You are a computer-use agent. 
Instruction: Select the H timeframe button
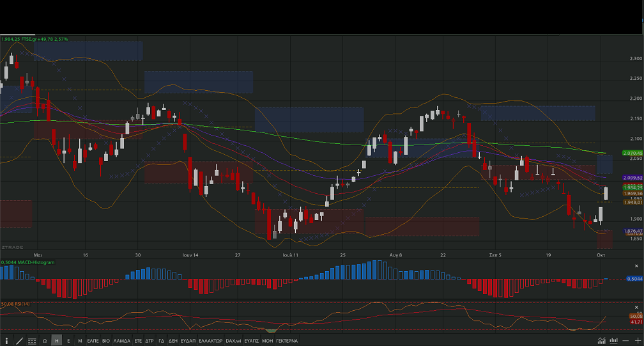click(57, 341)
